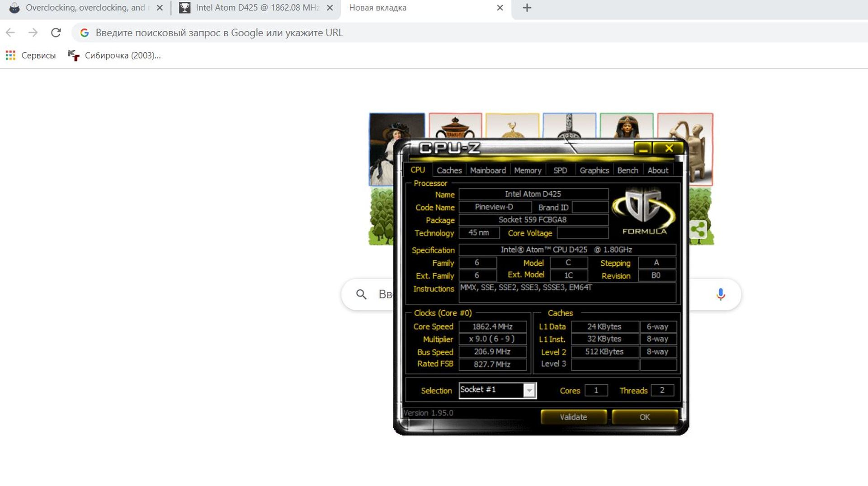Click the Threads value 2
Image resolution: width=868 pixels, height=486 pixels.
(662, 390)
